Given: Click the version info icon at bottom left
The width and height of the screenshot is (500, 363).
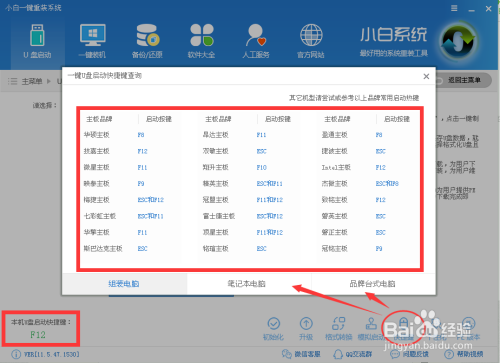Looking at the screenshot, I should click(16, 354).
